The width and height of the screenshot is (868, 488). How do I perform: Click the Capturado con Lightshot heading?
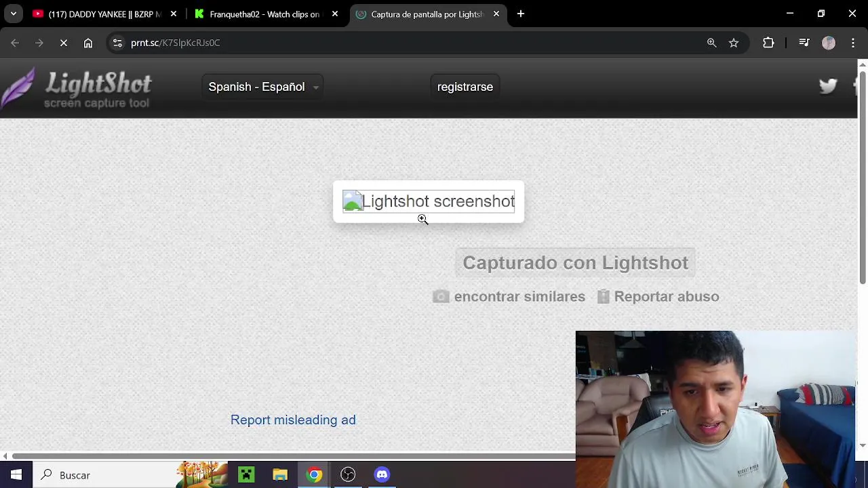coord(575,263)
